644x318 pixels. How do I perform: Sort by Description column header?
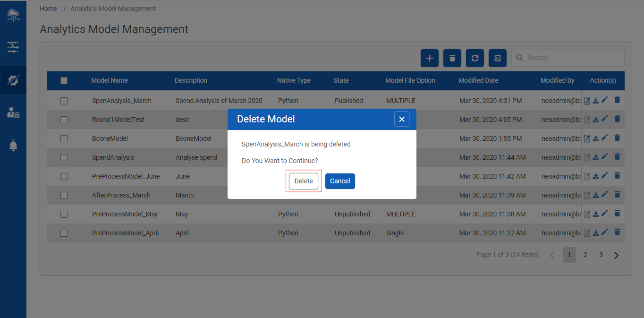[191, 80]
